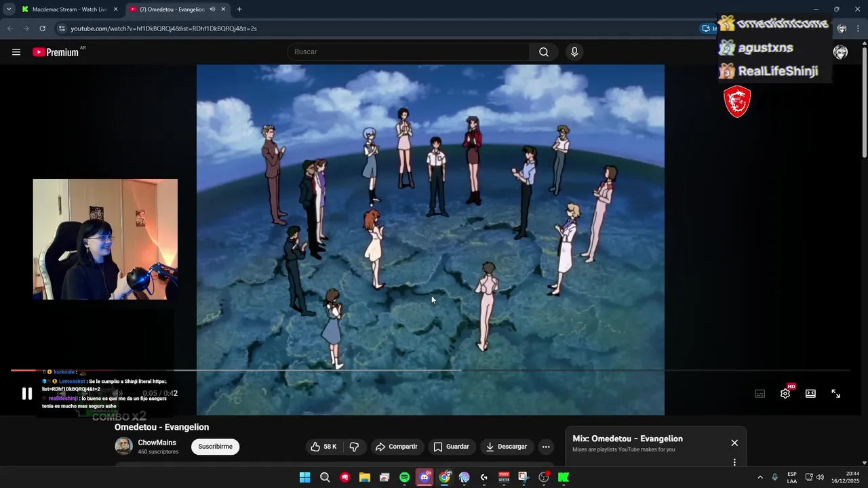Open Discord from the taskbar
The image size is (868, 488).
pos(425,477)
